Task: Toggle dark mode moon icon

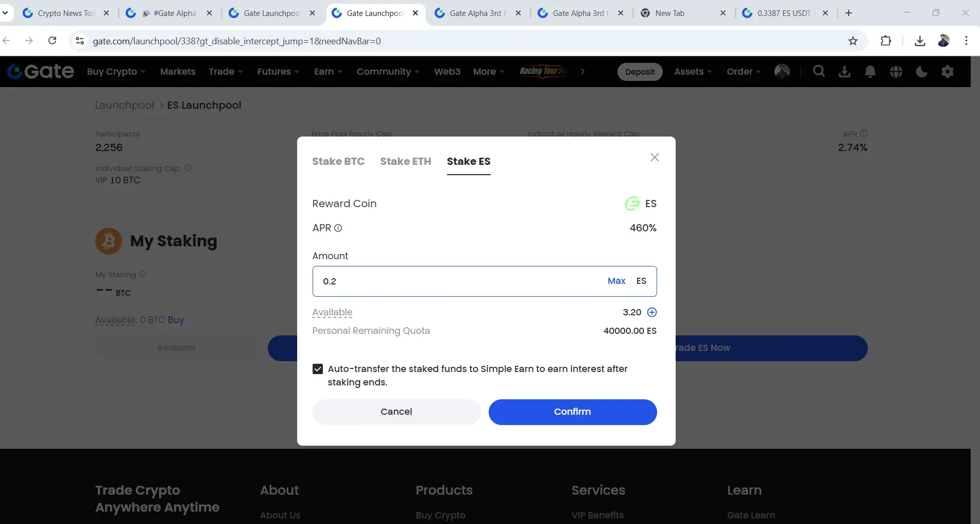Action: [922, 72]
